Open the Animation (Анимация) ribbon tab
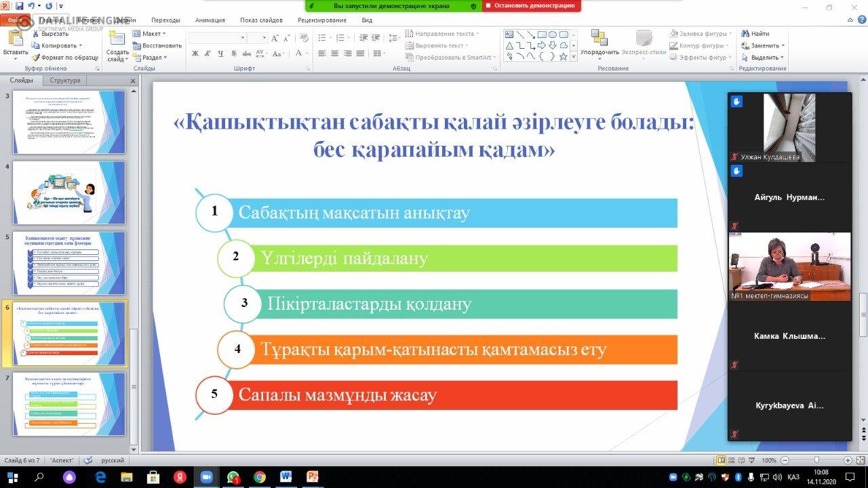This screenshot has height=488, width=868. [210, 20]
